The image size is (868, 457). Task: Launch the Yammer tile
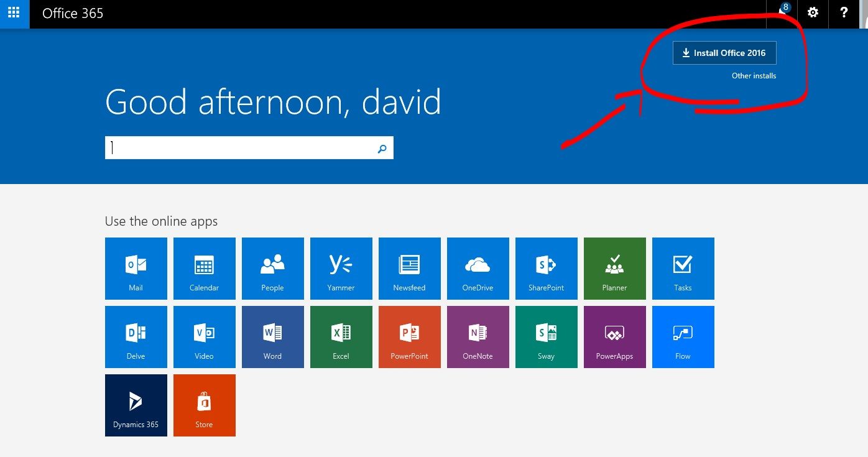click(x=341, y=269)
